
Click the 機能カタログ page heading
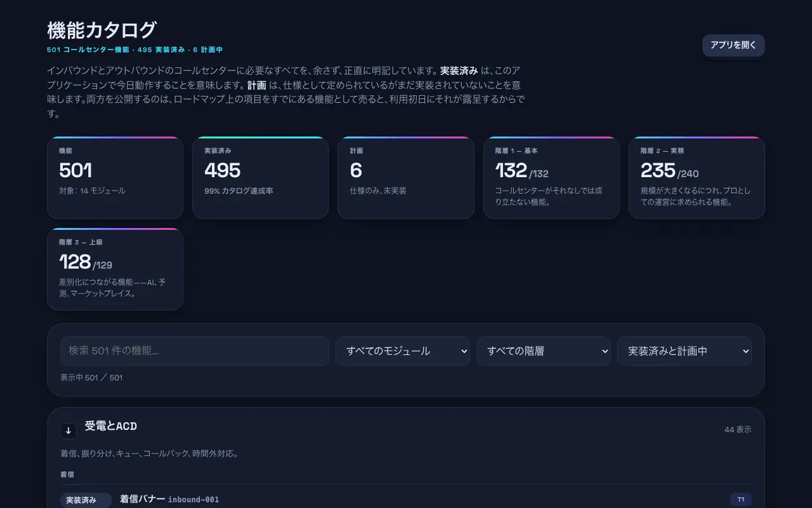point(101,30)
